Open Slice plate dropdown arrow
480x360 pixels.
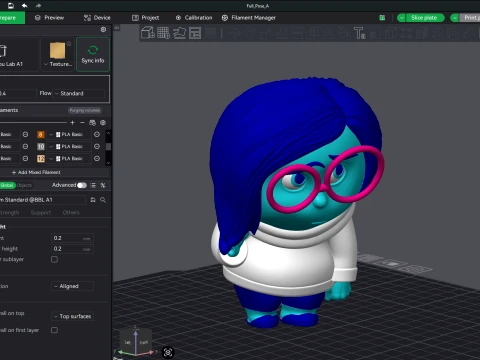[x=401, y=18]
